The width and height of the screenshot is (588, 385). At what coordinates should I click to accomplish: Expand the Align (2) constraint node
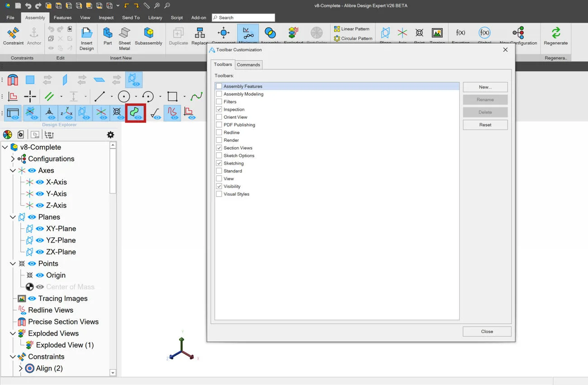click(20, 369)
